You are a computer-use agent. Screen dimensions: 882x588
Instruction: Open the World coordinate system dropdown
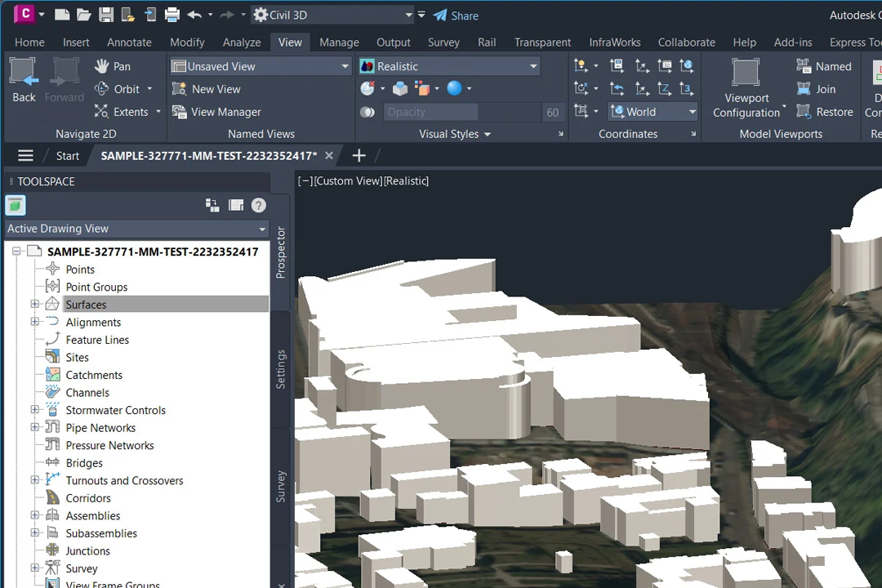692,111
